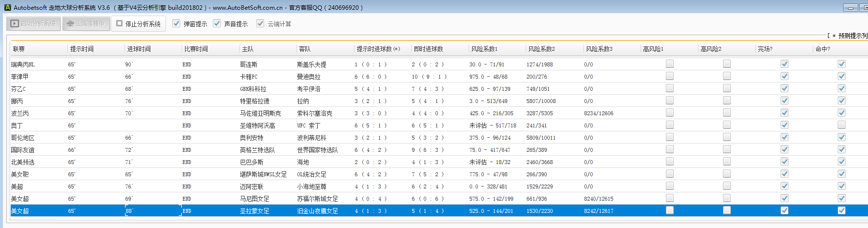Screen dimensions: 868x228
Task: Uncheck 完场? in the 美超 row
Action: tap(784, 186)
